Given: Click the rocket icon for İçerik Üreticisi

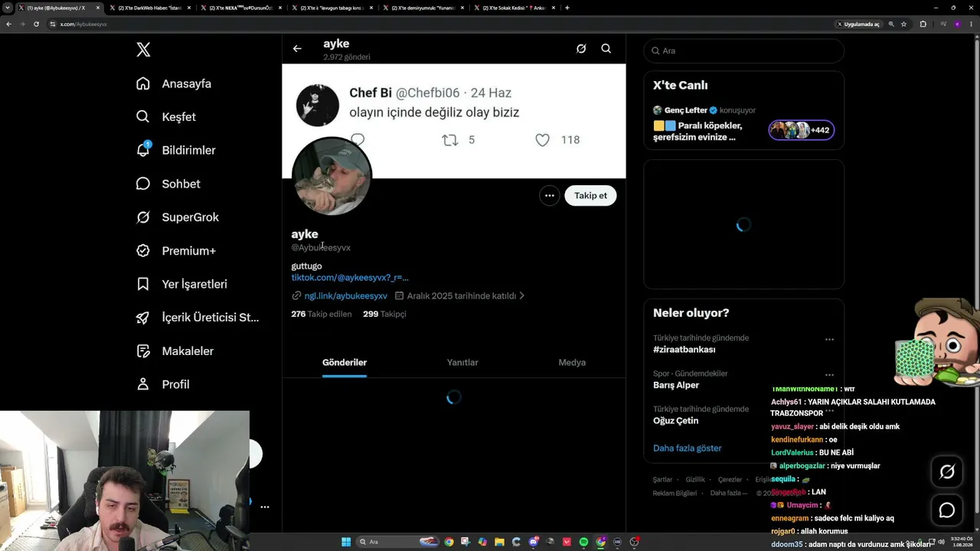Looking at the screenshot, I should pos(143,318).
